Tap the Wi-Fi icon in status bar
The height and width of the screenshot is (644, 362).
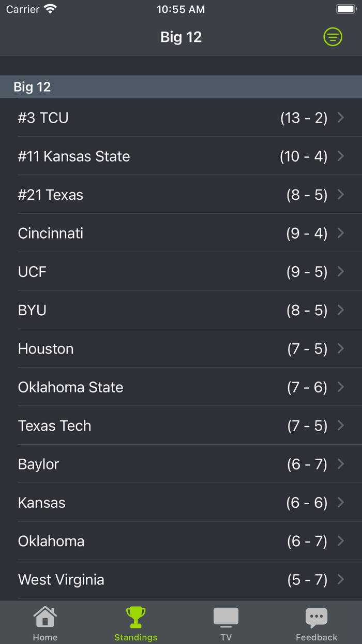(50, 8)
